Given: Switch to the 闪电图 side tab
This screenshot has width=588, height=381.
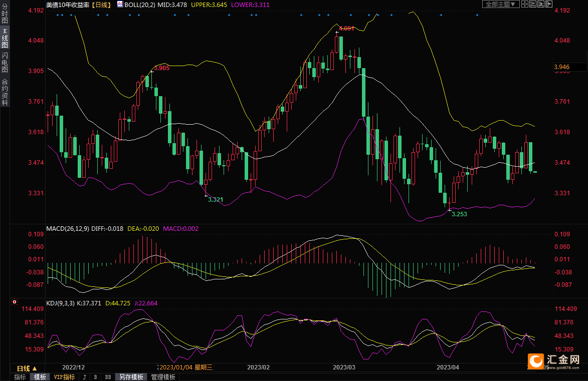Looking at the screenshot, I should pos(5,62).
